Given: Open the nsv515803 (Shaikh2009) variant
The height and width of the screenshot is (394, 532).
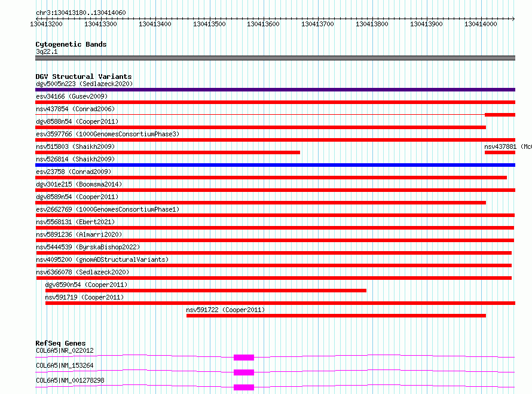Looking at the screenshot, I should (75, 146).
